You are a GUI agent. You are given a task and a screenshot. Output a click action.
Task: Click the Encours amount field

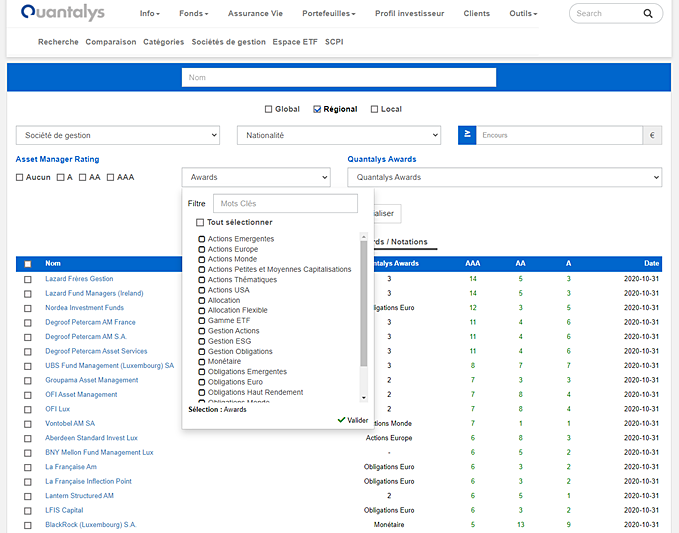point(559,135)
